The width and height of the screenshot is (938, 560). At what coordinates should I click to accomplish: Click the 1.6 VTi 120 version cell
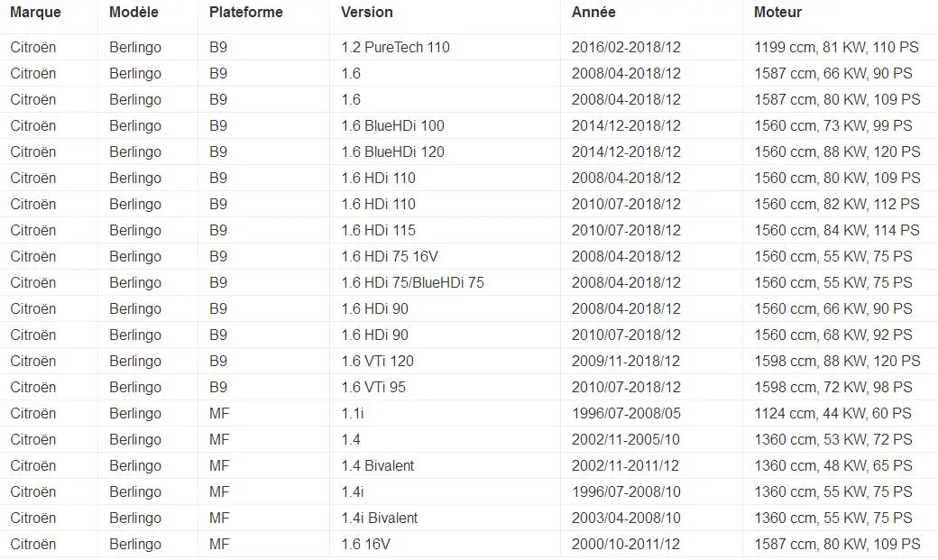click(x=445, y=362)
